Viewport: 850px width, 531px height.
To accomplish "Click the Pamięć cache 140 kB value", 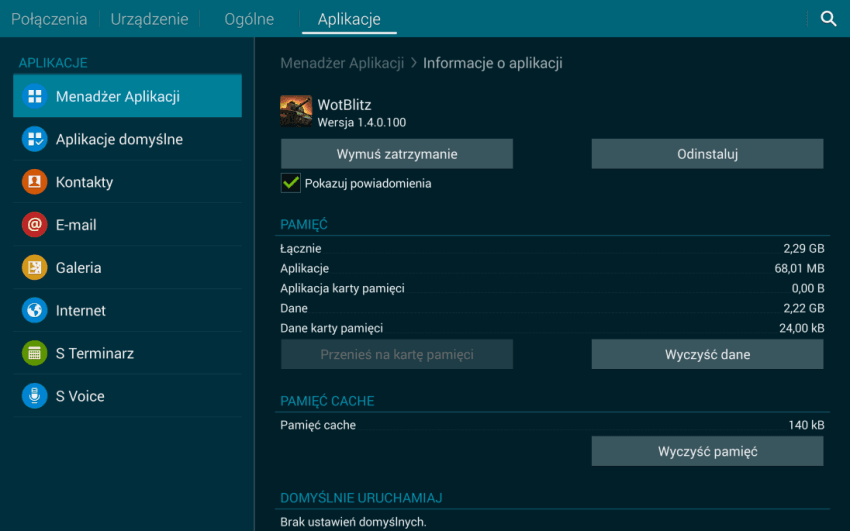I will [x=806, y=425].
